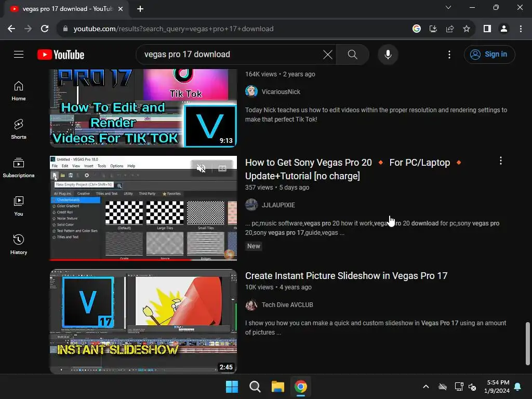The height and width of the screenshot is (399, 532).
Task: Start voice search with the microphone
Action: 388,54
